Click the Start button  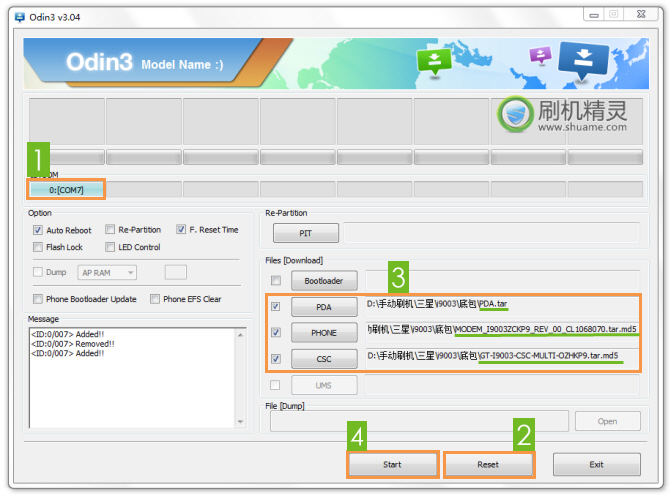(x=393, y=464)
